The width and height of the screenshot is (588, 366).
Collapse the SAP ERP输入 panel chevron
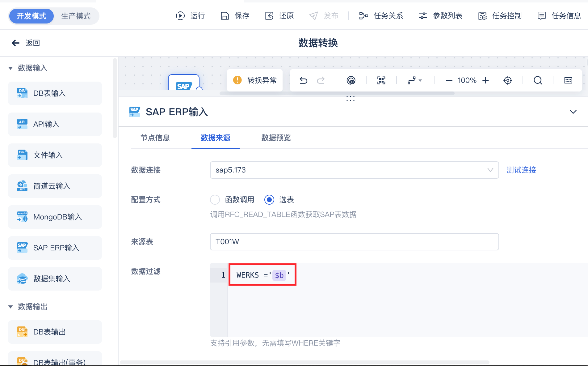coord(573,112)
